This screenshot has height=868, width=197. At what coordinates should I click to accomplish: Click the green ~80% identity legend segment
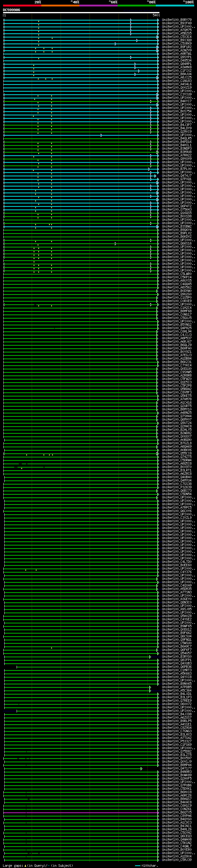coord(137,6)
